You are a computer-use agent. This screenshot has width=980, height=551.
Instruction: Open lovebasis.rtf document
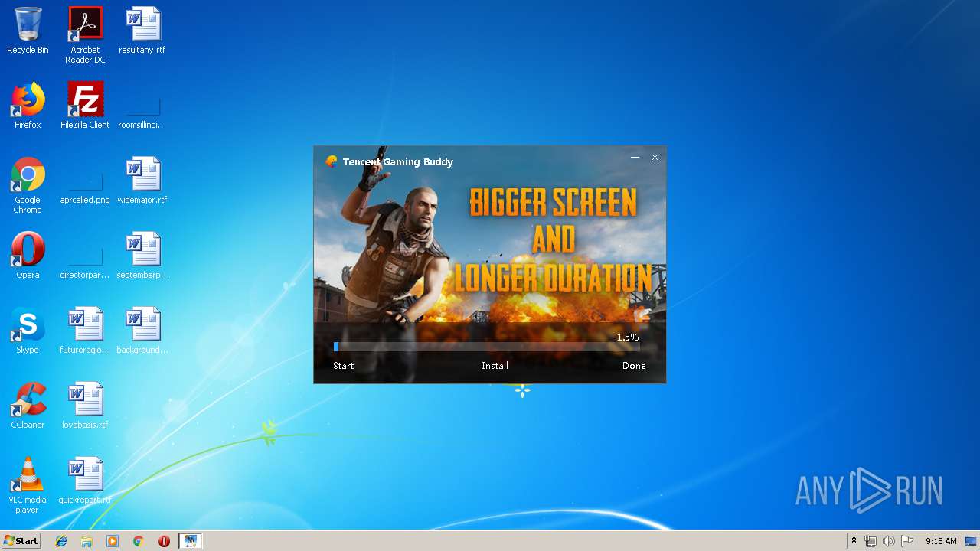85,406
